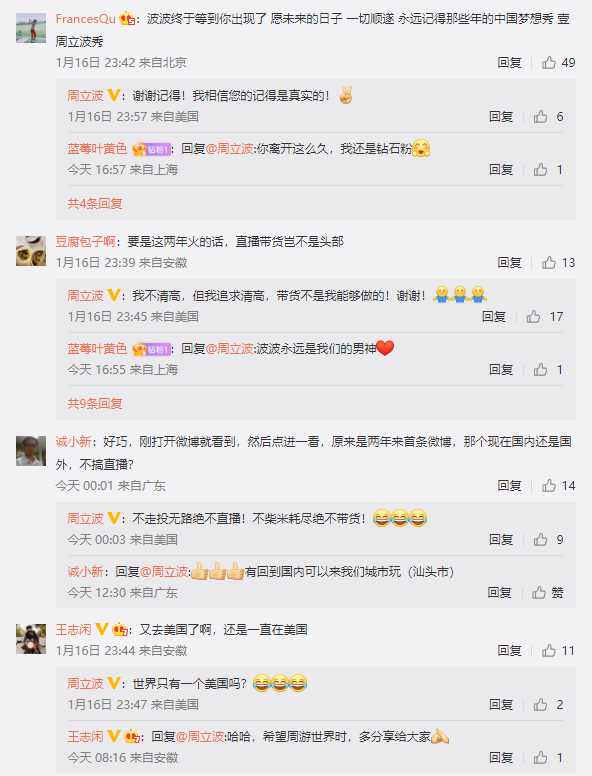Screen dimensions: 592x776
Task: Like 周立波's reply with 6 likes
Action: coord(540,117)
